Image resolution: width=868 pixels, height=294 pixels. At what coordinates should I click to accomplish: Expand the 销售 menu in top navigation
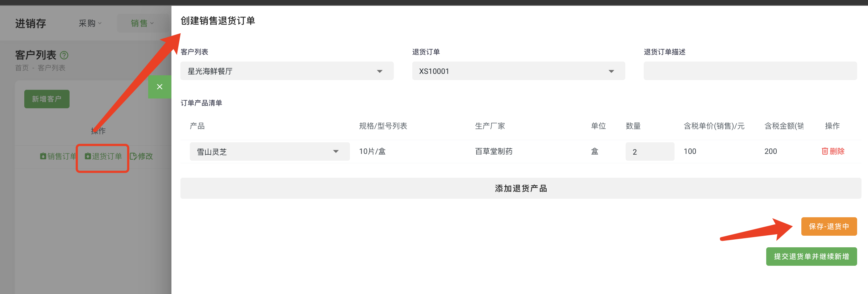pos(142,23)
